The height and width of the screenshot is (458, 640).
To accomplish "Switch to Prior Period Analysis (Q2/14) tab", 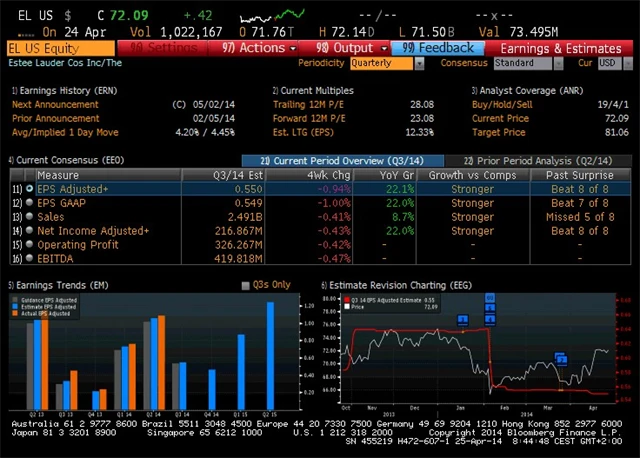I will [538, 161].
